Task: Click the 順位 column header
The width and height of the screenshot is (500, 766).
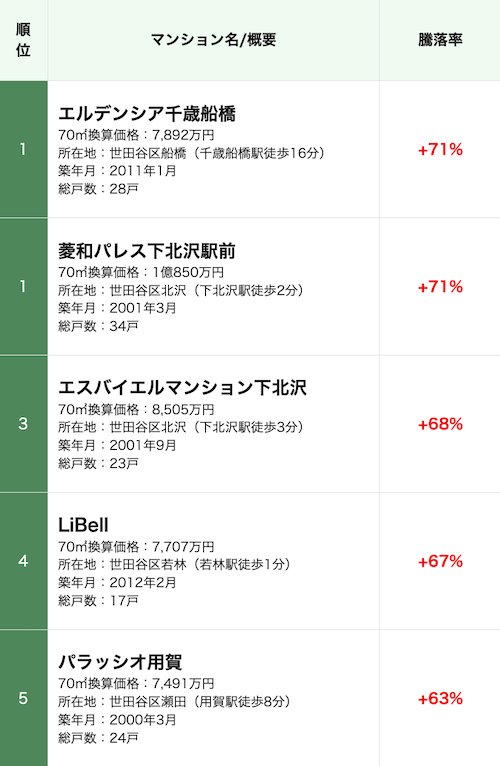Action: pyautogui.click(x=23, y=40)
